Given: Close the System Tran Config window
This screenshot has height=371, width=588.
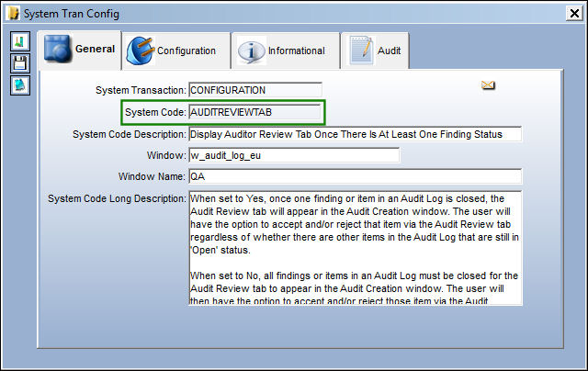Looking at the screenshot, I should click(574, 14).
